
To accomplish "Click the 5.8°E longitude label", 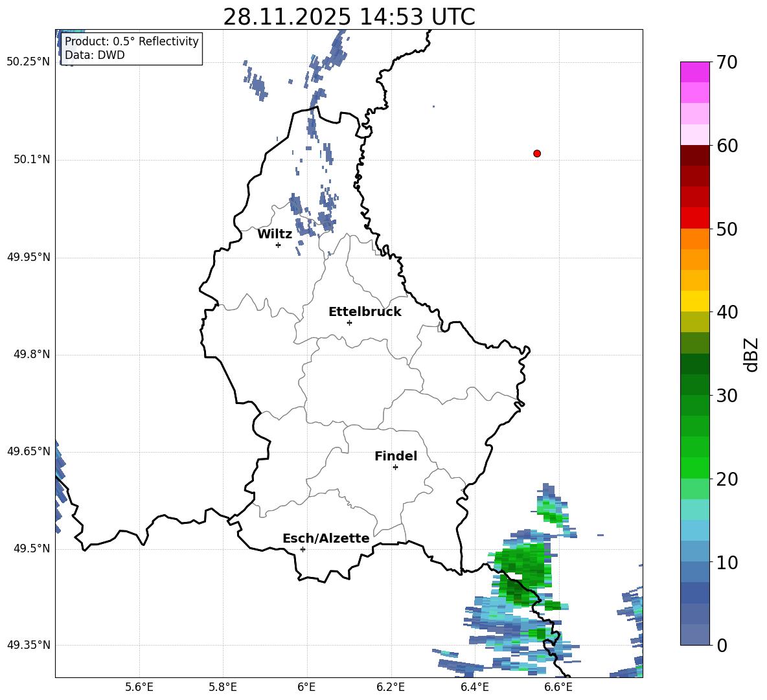I will [223, 687].
